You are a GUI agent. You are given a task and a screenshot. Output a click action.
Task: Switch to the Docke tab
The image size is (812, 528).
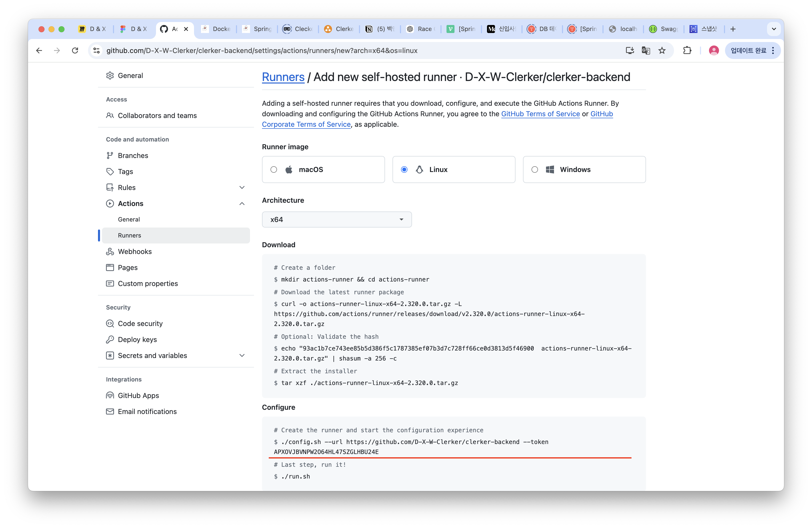click(x=216, y=29)
